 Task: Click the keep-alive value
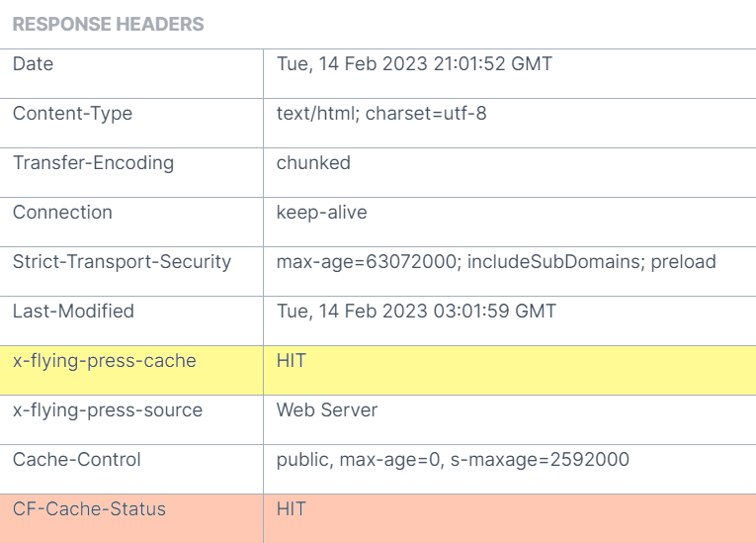321,213
